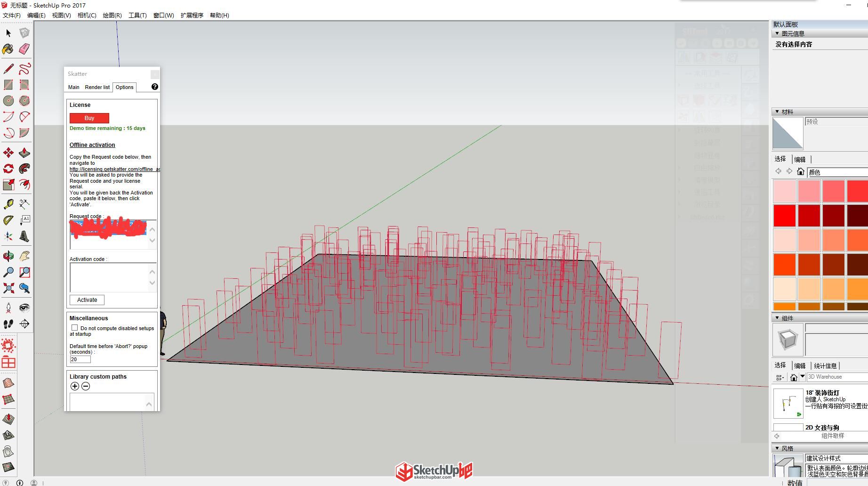Click the material name 预设 field
Screen dimensions: 868x486
tap(836, 121)
